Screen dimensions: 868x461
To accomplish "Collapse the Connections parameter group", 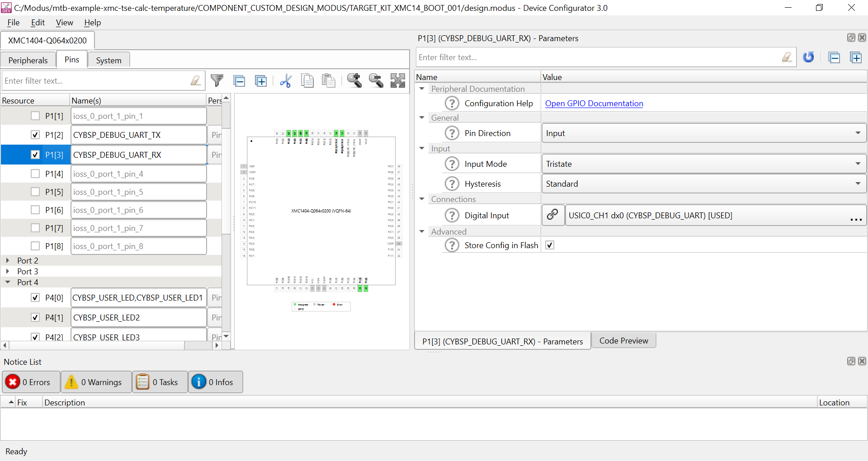I will click(422, 199).
